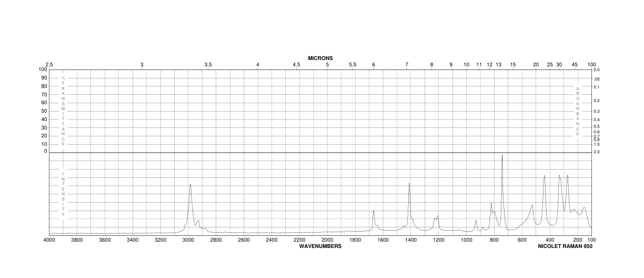644x278 pixels.
Task: Click the 2.5 microns tick label
Action: coord(49,65)
